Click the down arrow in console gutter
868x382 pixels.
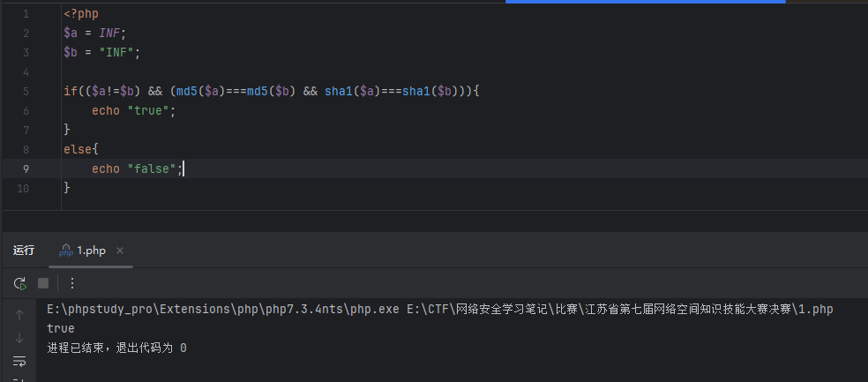tap(19, 338)
